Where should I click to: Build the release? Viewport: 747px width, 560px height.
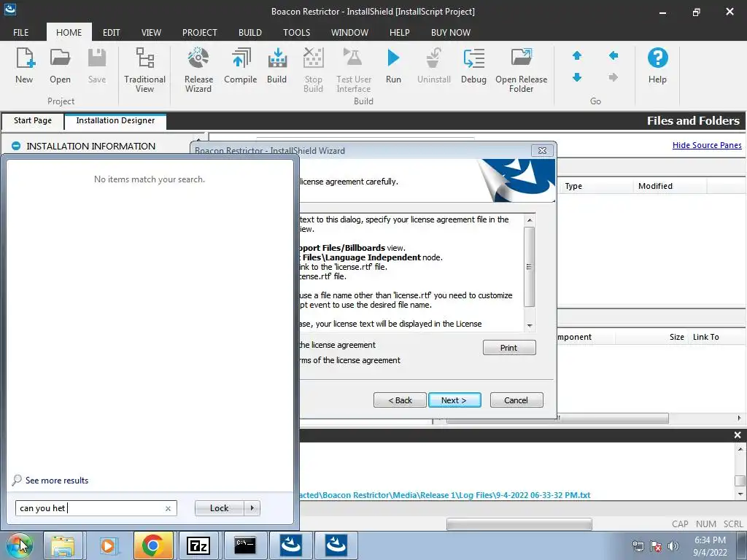pos(276,66)
